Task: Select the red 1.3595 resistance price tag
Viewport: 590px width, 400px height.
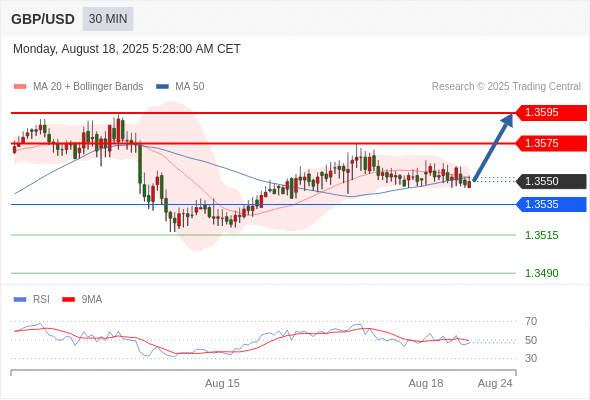Action: (x=551, y=113)
